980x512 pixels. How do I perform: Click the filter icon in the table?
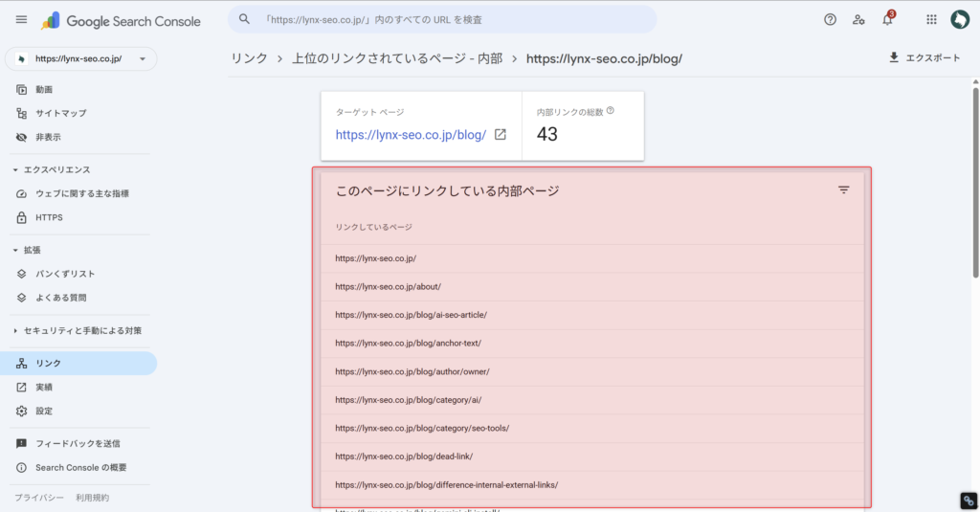pos(843,190)
